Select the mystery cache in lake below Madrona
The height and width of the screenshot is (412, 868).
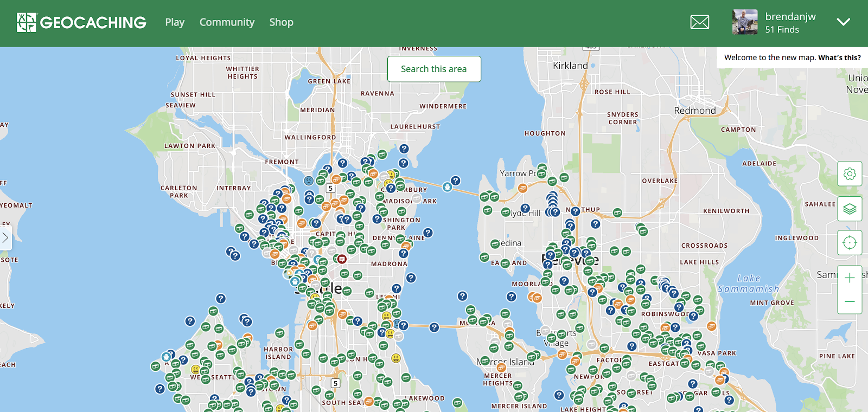411,278
